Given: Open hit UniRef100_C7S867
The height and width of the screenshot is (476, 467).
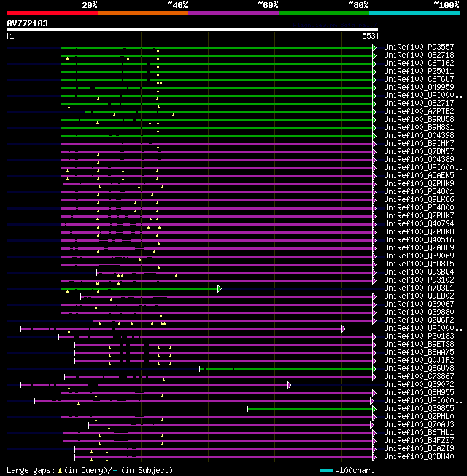Looking at the screenshot, I should click(x=419, y=377).
